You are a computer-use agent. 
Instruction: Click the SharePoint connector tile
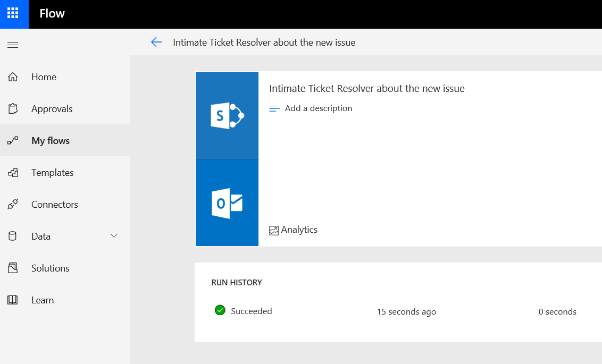point(227,115)
